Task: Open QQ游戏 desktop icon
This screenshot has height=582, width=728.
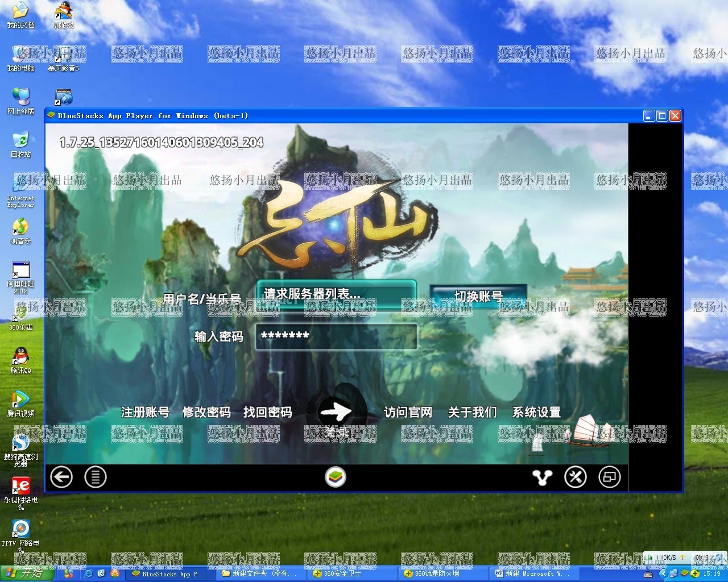Action: pyautogui.click(x=64, y=15)
